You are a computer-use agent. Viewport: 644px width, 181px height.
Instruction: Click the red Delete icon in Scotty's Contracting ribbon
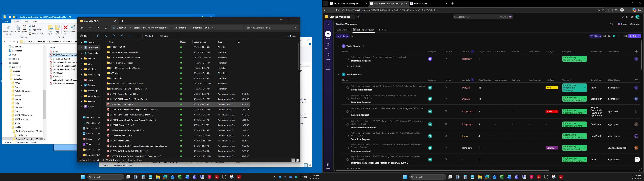click(x=66, y=29)
